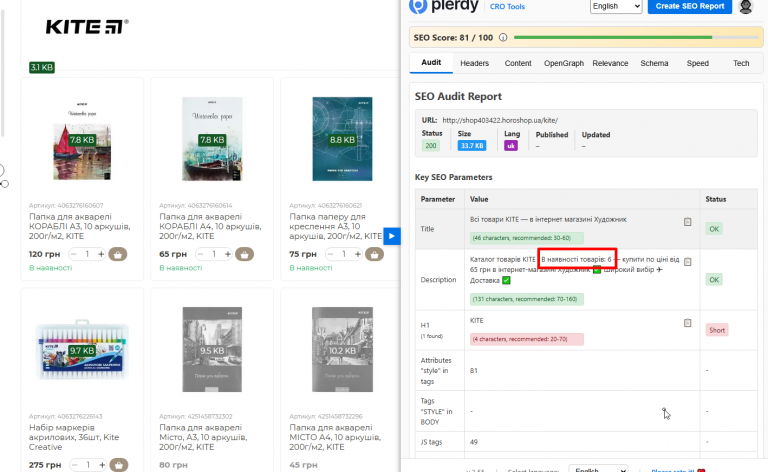Click the blue drawing paper folder thumbnail
Image resolution: width=768 pixels, height=472 pixels.
click(x=342, y=139)
